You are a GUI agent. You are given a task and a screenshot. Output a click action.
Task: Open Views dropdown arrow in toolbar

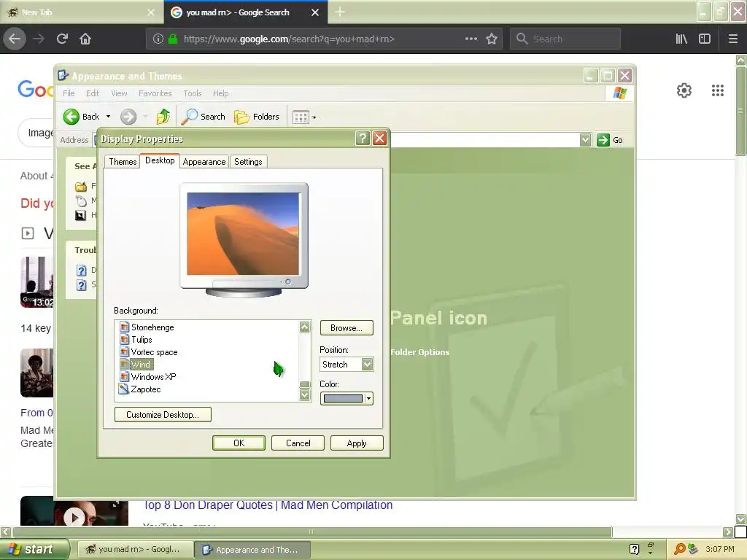click(314, 117)
